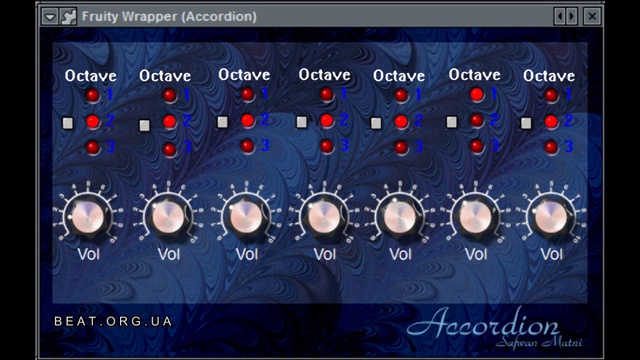Click the first Vol knob
Viewport: 640px width, 360px height.
point(87,217)
